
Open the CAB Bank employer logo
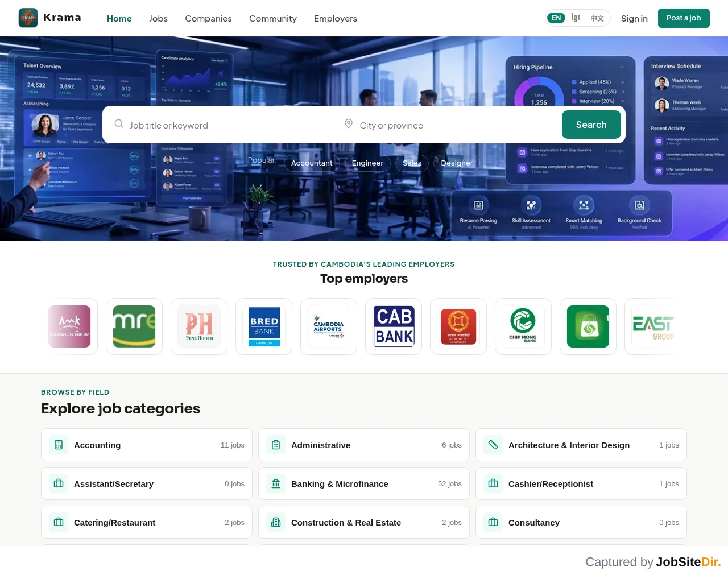point(394,326)
